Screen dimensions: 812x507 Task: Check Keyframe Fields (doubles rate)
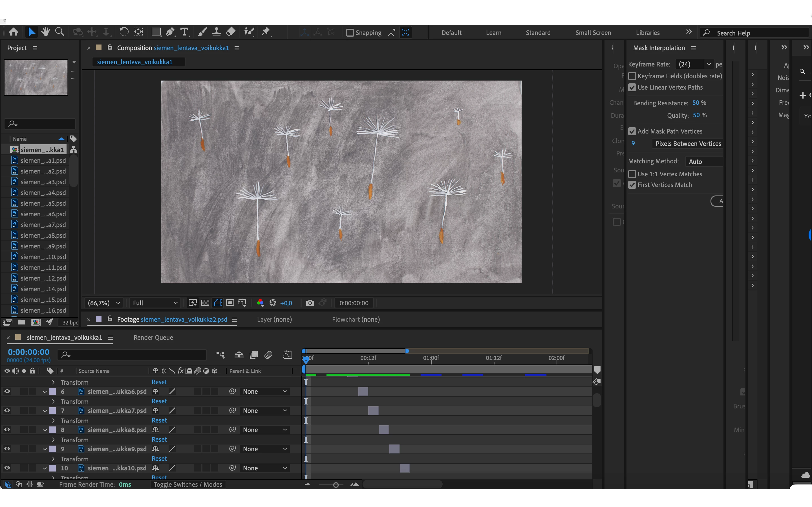(632, 76)
